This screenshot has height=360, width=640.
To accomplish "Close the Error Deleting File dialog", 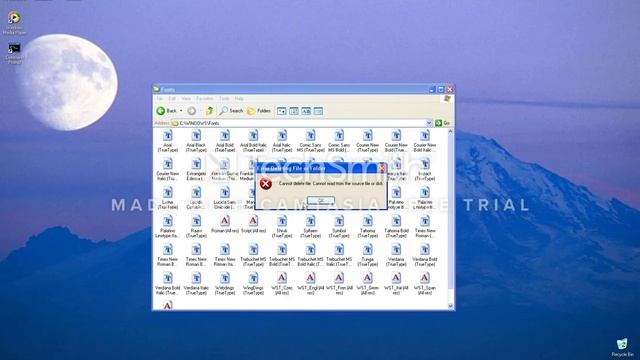I will (x=382, y=168).
